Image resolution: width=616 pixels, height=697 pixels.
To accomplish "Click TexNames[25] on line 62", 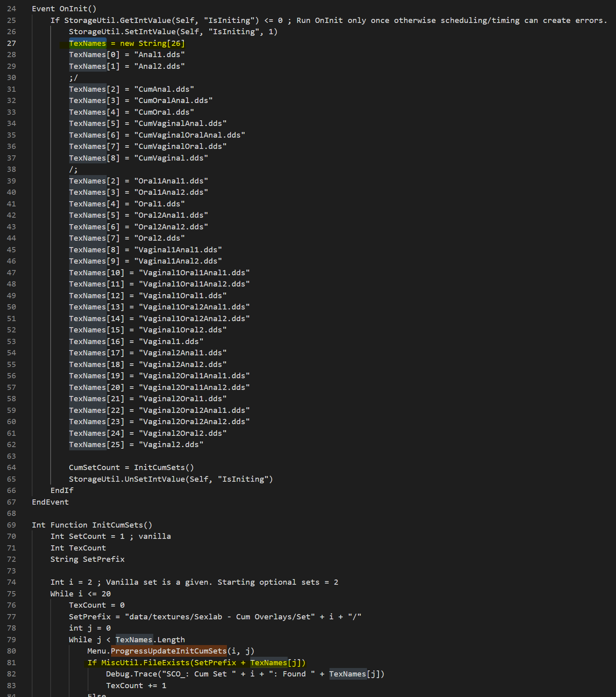I will (x=97, y=445).
